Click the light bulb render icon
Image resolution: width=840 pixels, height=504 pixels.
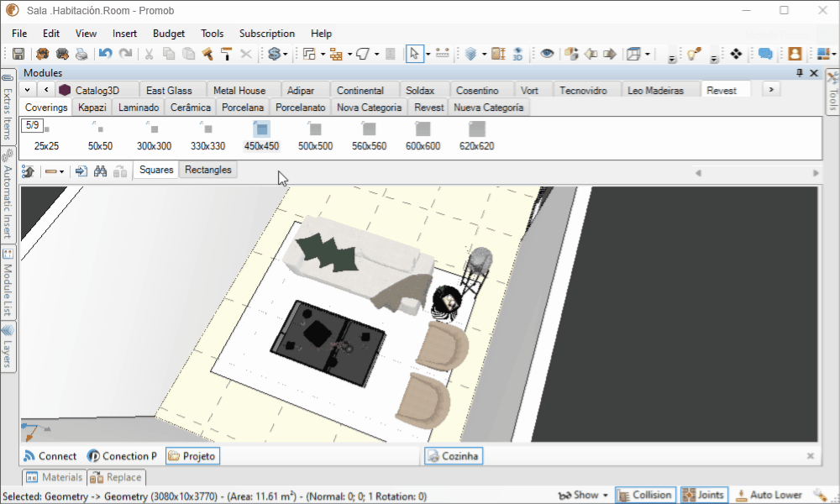tap(693, 54)
